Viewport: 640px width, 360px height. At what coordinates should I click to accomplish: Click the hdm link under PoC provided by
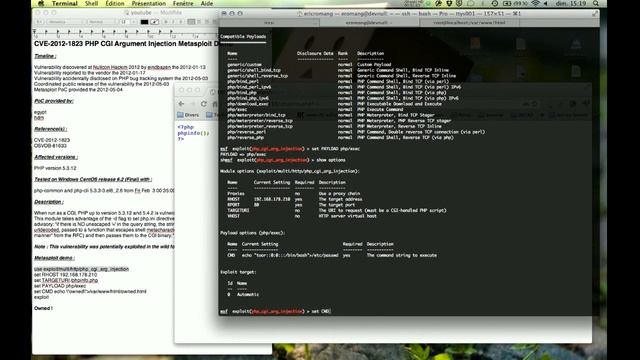click(x=39, y=118)
